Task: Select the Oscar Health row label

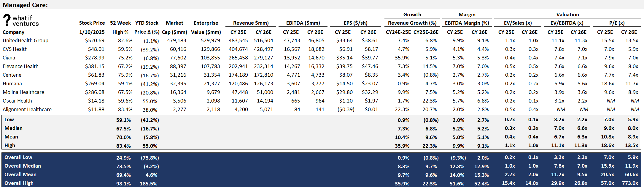Action: [18, 101]
